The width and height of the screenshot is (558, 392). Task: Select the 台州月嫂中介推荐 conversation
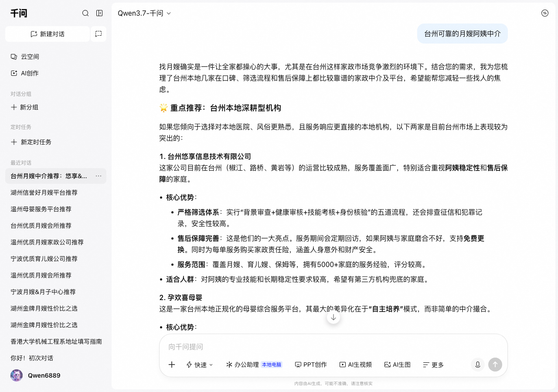(x=49, y=176)
